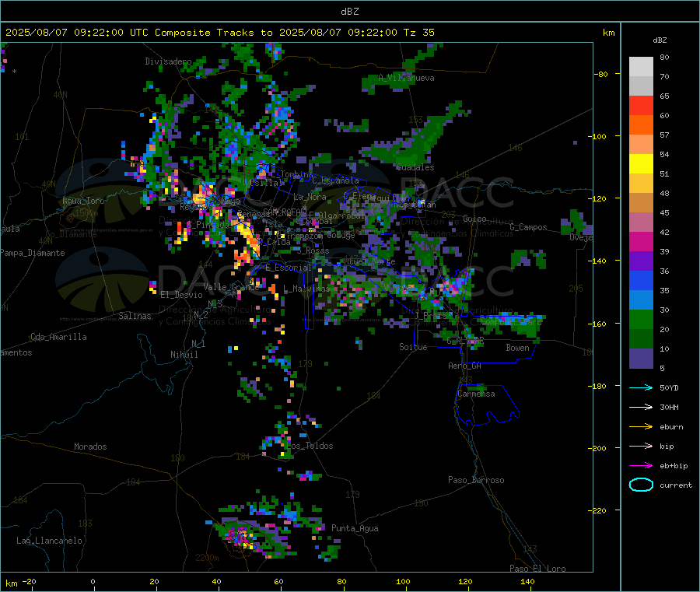Click the Morados map label
The image size is (700, 592).
click(x=90, y=447)
